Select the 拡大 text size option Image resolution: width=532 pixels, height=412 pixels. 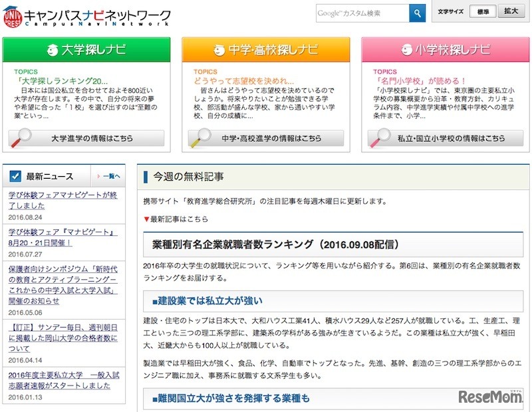(510, 11)
